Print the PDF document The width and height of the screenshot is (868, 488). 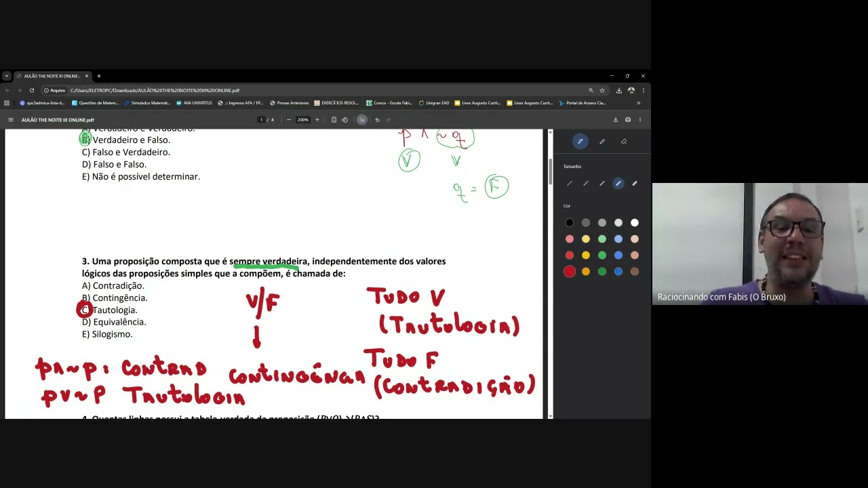click(x=628, y=120)
